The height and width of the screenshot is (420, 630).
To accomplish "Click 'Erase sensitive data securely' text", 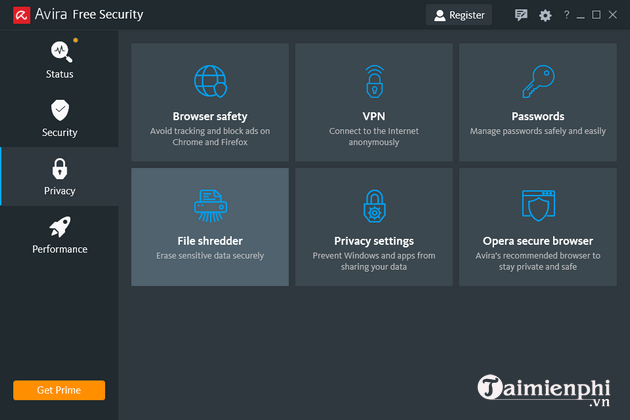I will (210, 256).
